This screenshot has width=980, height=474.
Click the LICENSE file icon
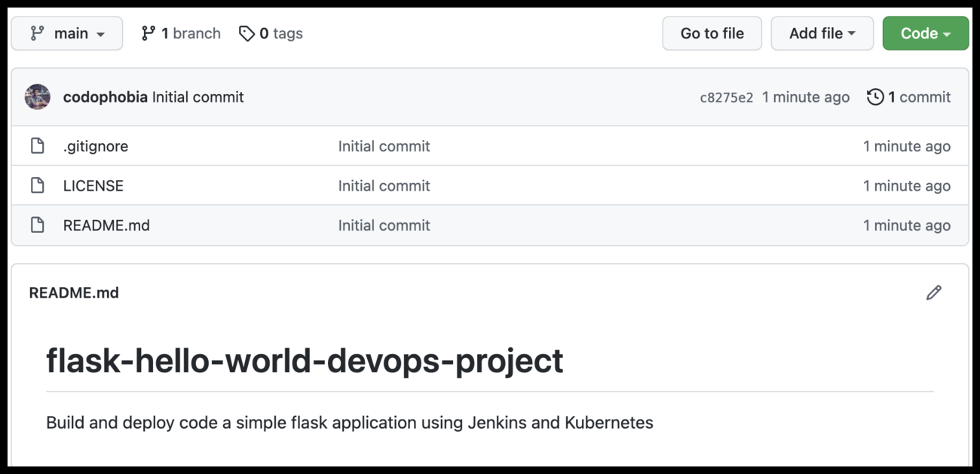37,185
